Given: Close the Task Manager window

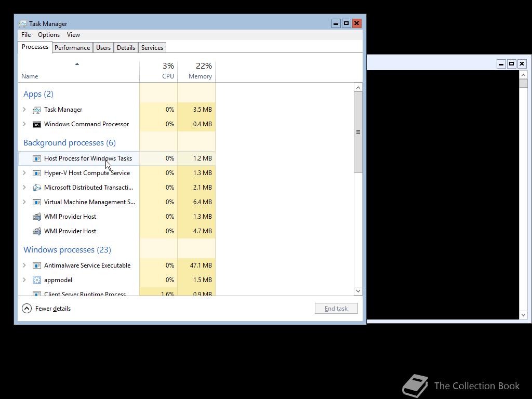Looking at the screenshot, I should point(356,23).
